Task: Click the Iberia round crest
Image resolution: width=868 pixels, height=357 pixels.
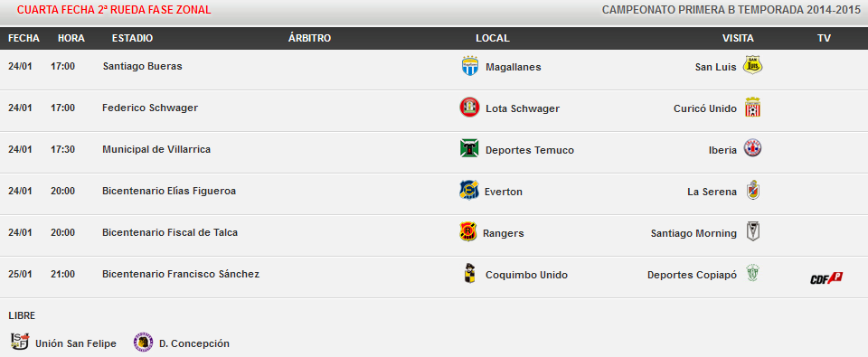Action: [752, 148]
